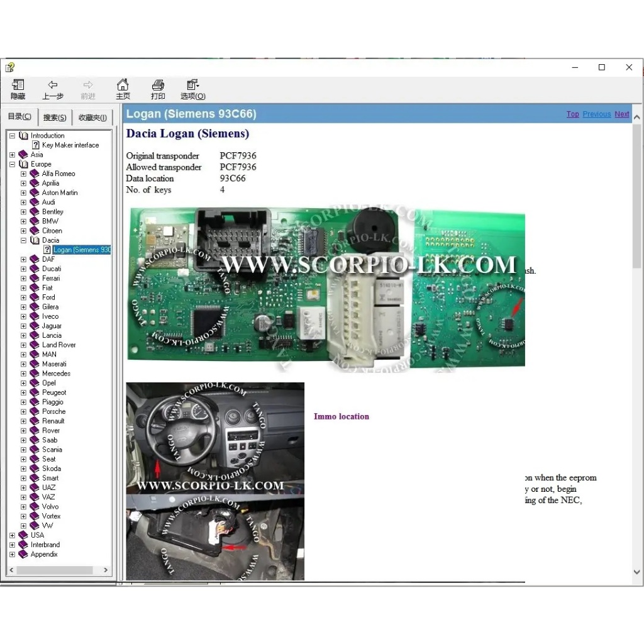Click the Ford book icon

[x=35, y=297]
